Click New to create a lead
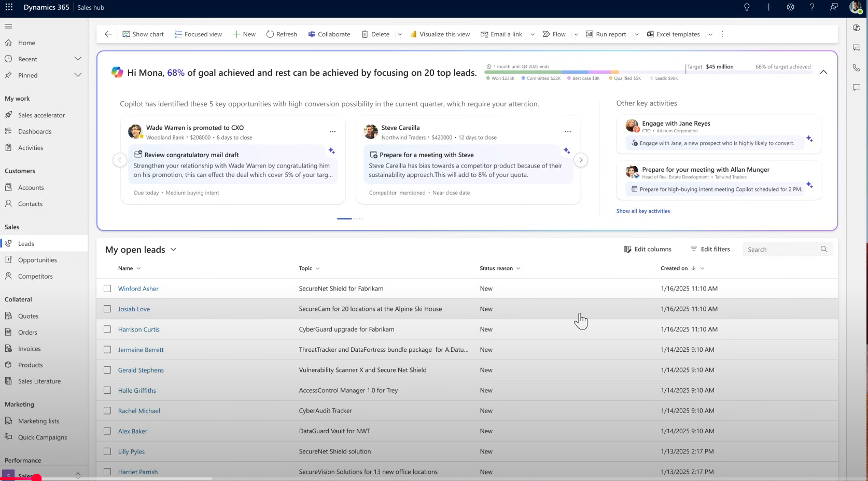Screen dimensions: 868x481 coord(244,34)
